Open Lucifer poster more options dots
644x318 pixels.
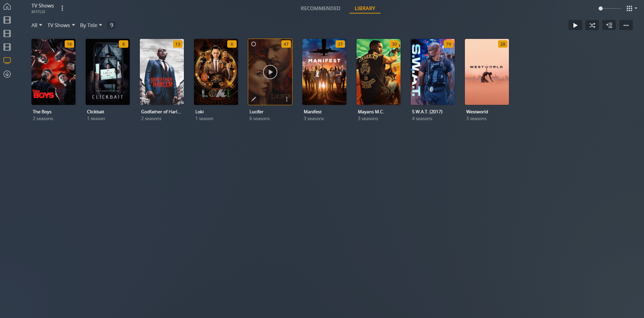click(x=286, y=99)
